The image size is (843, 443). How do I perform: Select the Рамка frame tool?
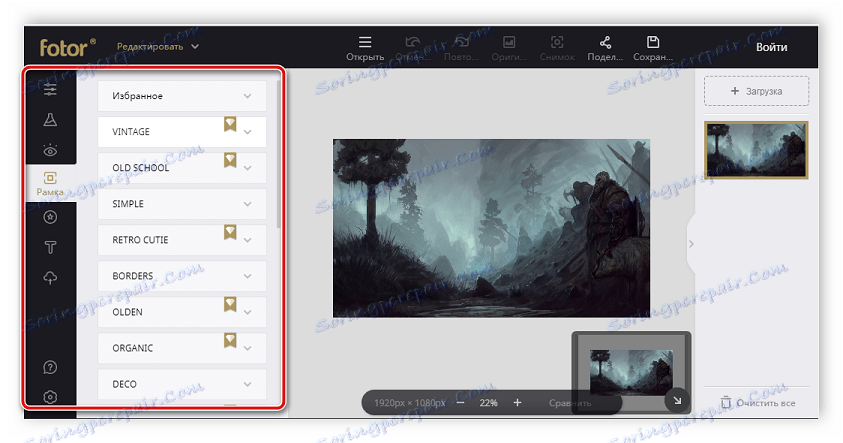[x=50, y=183]
